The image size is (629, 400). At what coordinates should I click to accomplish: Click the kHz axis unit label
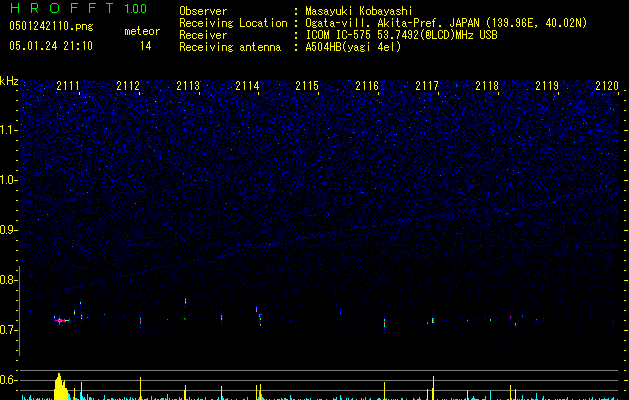tap(9, 81)
